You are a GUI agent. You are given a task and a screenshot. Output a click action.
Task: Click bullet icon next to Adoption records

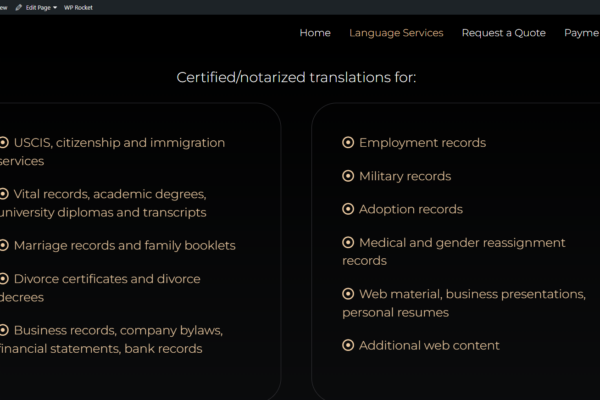(x=348, y=209)
